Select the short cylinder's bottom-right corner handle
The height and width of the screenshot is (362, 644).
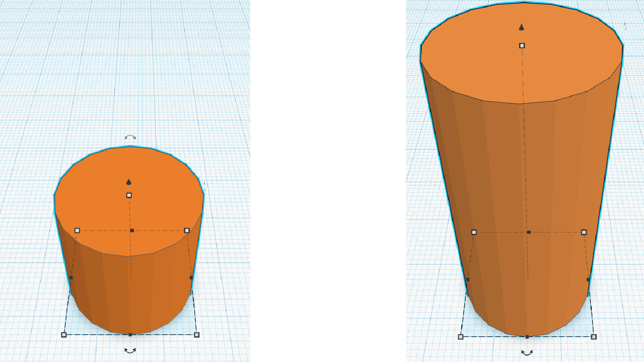pyautogui.click(x=197, y=335)
